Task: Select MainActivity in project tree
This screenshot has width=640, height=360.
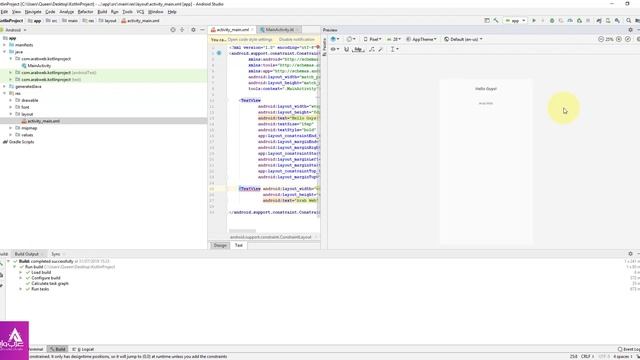Action: coord(39,66)
